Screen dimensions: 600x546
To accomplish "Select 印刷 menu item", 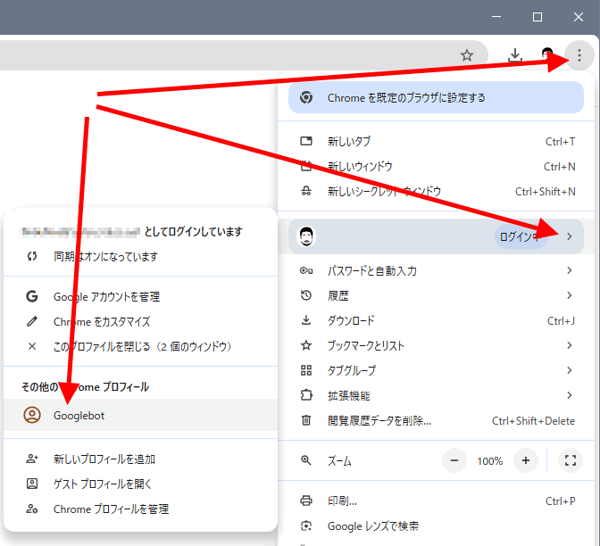I will [x=436, y=500].
